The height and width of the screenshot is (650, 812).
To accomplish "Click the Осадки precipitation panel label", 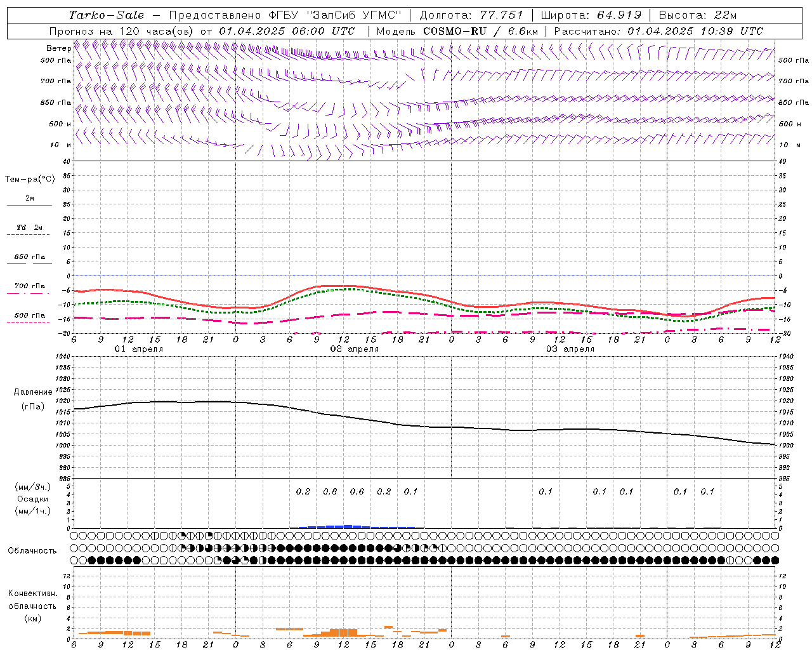I will [33, 499].
